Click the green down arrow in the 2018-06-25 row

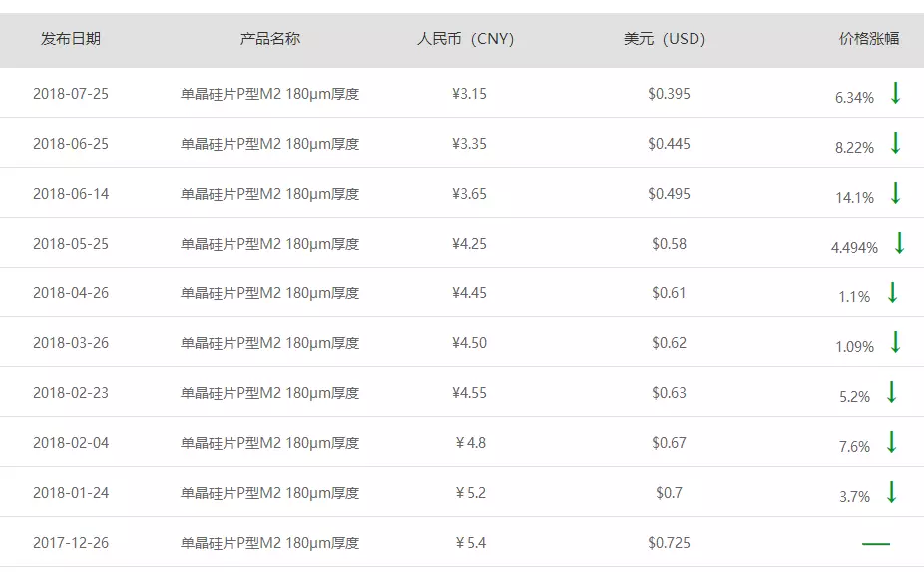(895, 143)
